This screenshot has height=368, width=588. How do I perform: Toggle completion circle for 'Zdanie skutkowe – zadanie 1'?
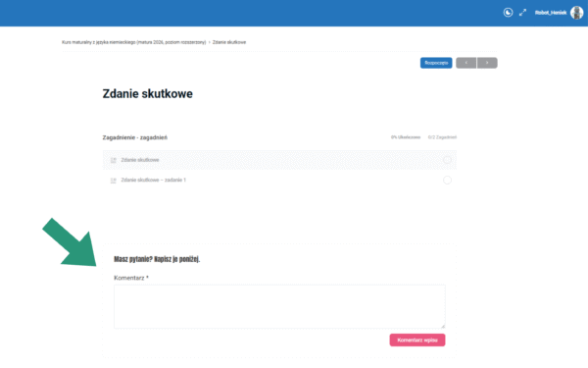(x=447, y=181)
